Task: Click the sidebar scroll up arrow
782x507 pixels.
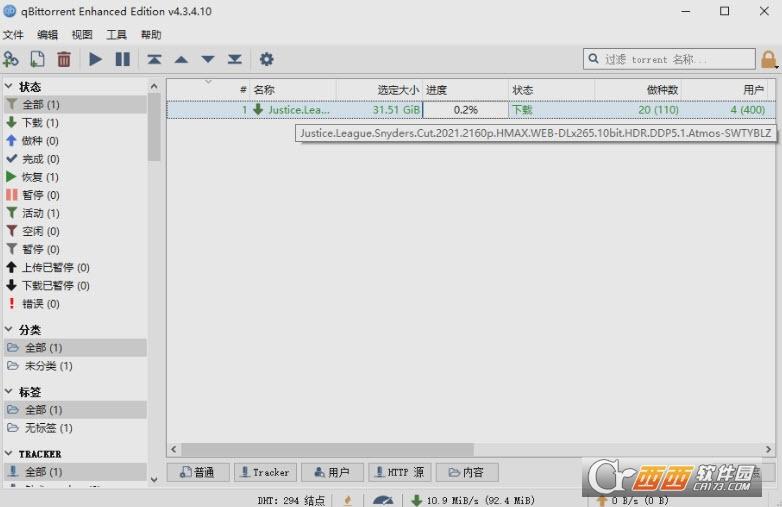Action: [x=154, y=86]
